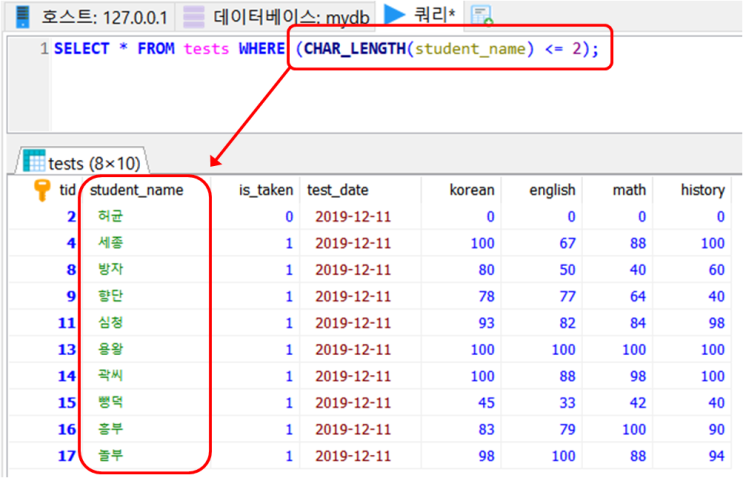Click the tests result grid icon

(x=34, y=161)
